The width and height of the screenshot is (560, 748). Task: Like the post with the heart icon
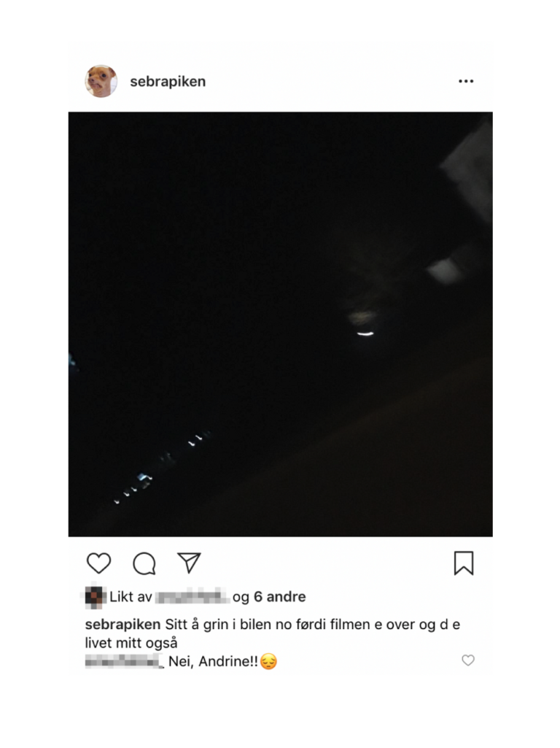coord(98,563)
